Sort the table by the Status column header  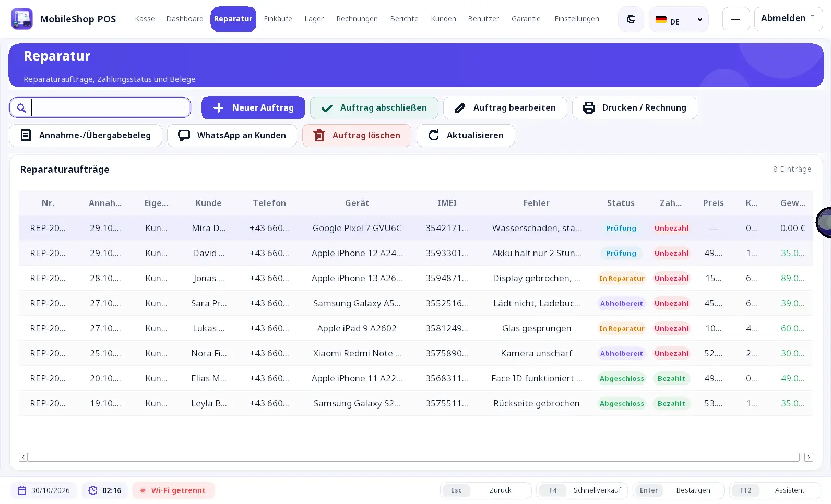click(x=621, y=203)
